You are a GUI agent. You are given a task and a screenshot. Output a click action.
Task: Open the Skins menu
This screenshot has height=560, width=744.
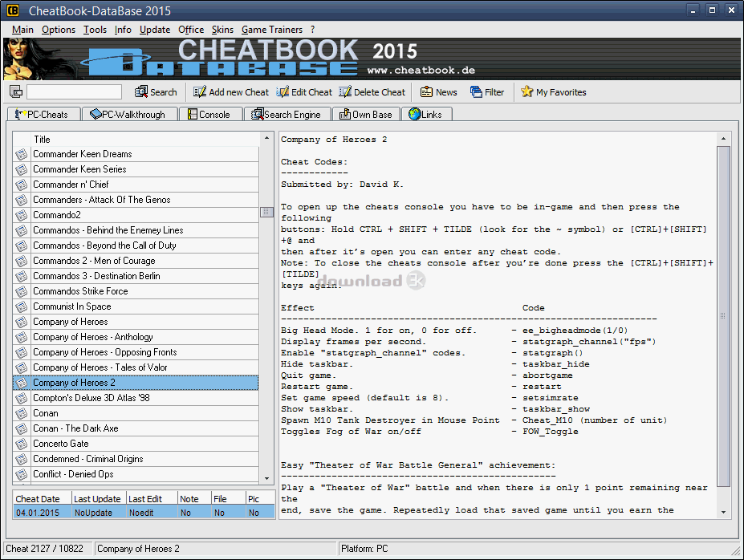(222, 30)
